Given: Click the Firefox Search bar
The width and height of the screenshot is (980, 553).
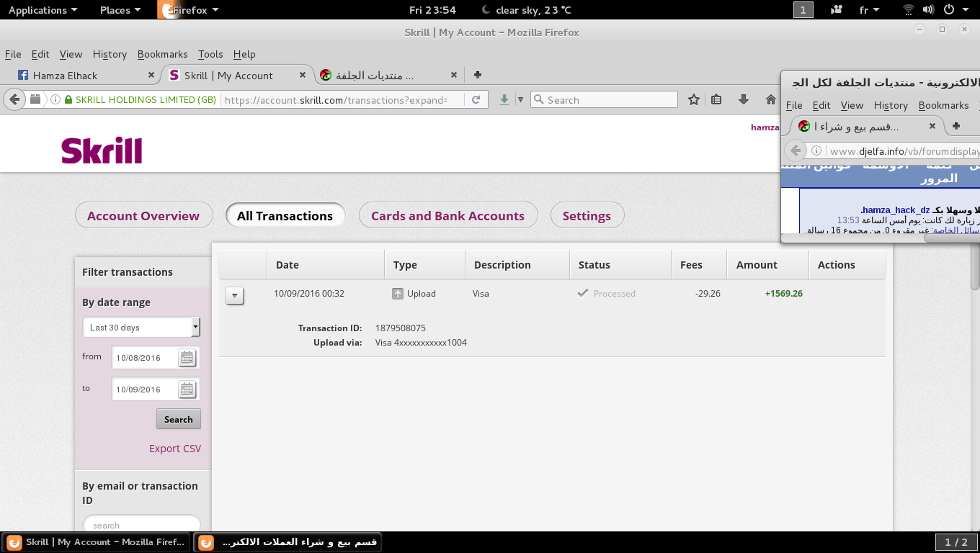Looking at the screenshot, I should (604, 99).
